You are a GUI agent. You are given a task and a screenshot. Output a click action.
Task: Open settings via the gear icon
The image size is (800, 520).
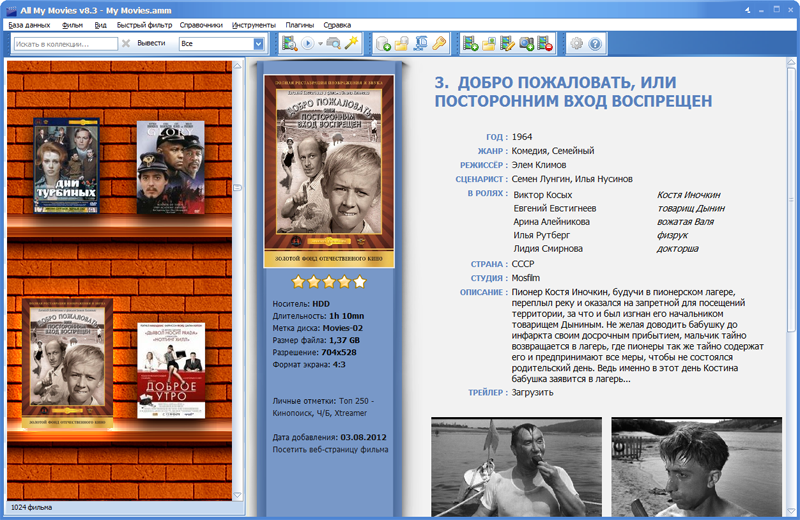point(577,44)
